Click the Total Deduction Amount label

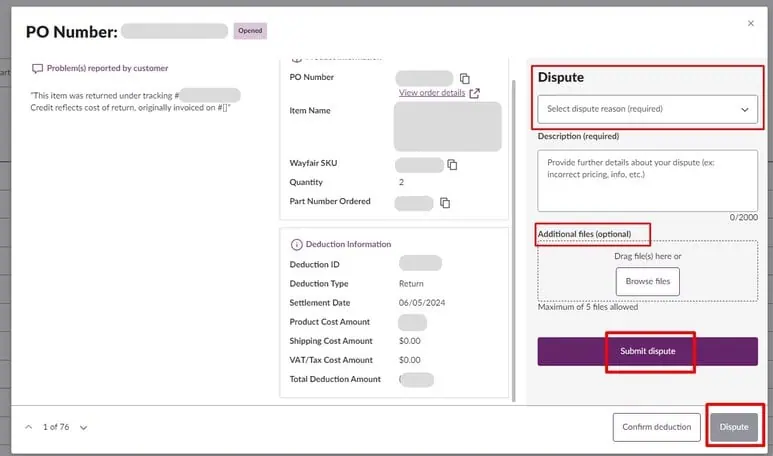pyautogui.click(x=335, y=379)
